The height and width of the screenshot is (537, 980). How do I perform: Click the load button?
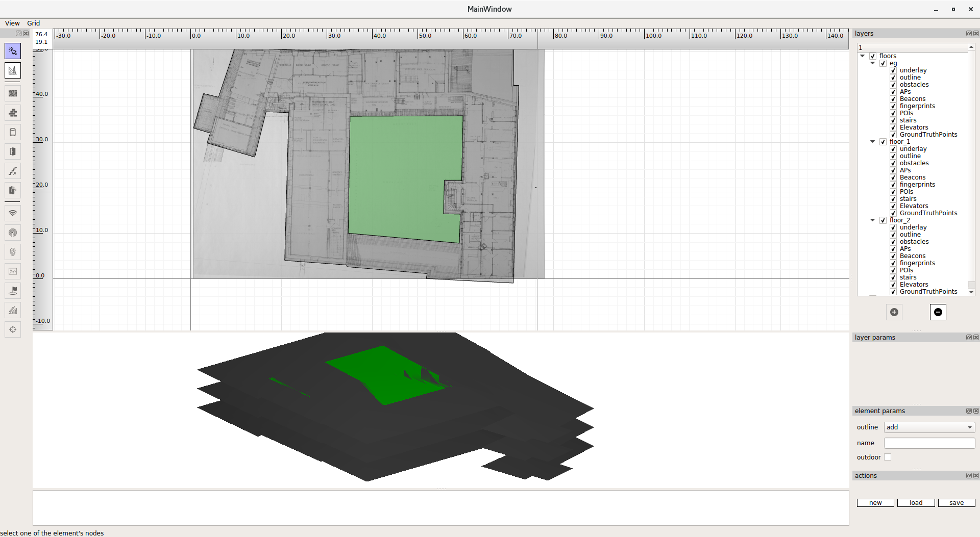(x=916, y=503)
